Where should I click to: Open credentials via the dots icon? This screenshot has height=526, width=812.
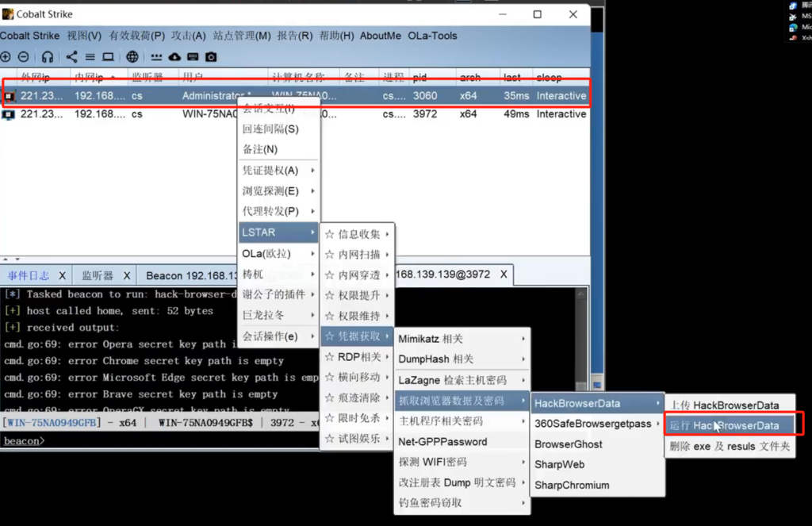coord(156,57)
